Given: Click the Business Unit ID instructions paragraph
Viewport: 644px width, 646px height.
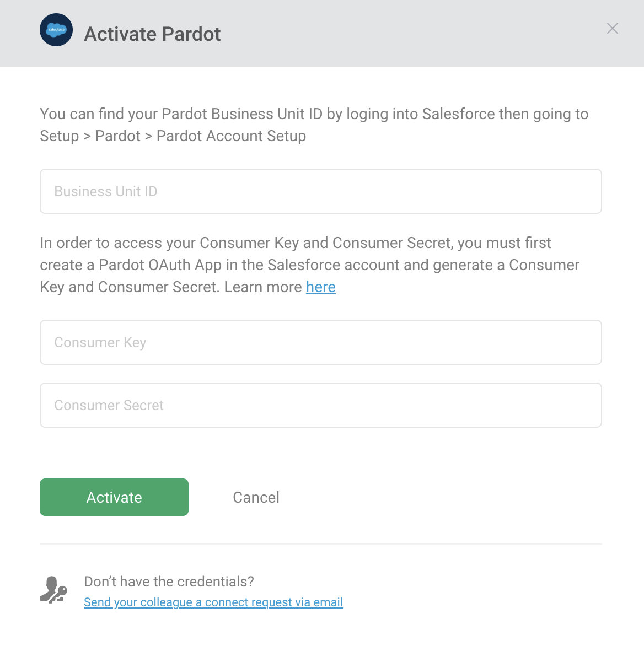Looking at the screenshot, I should coord(314,125).
